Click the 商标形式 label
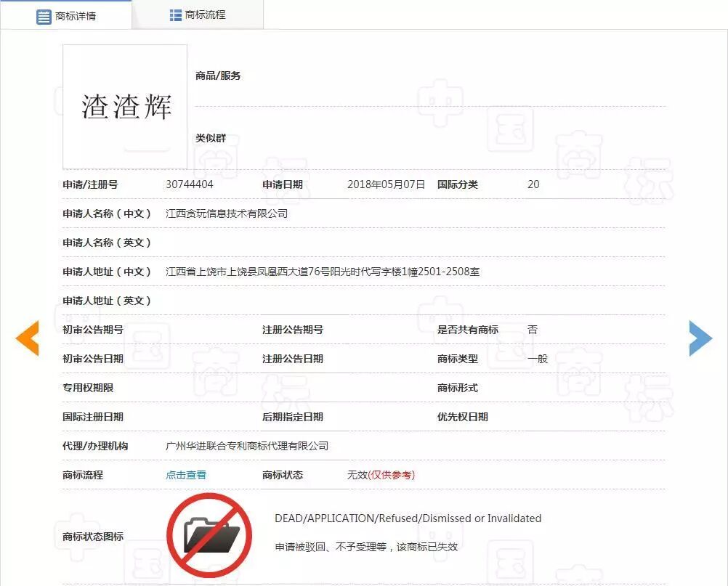The width and height of the screenshot is (728, 586). click(457, 388)
